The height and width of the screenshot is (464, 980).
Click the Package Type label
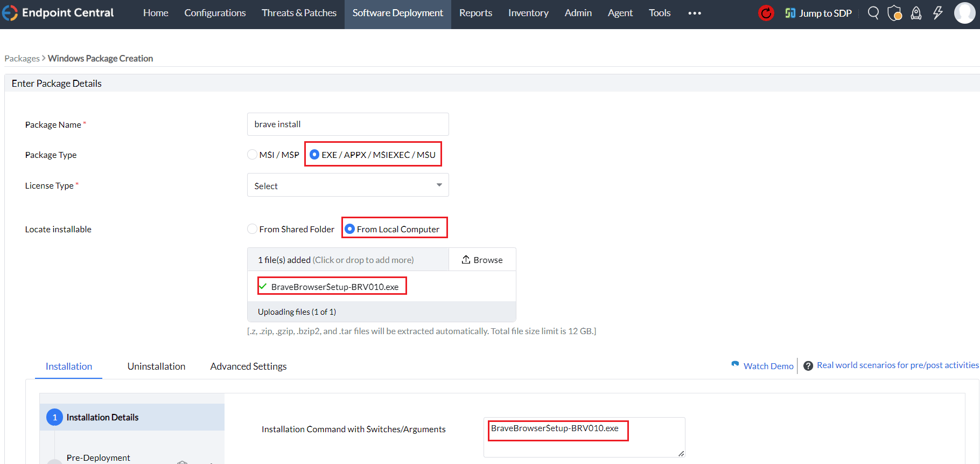tap(51, 155)
